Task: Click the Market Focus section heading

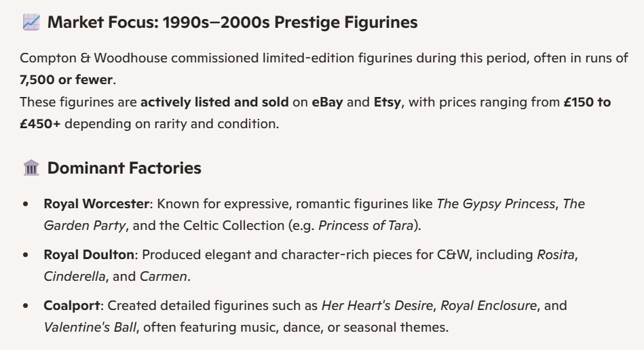Action: 232,22
